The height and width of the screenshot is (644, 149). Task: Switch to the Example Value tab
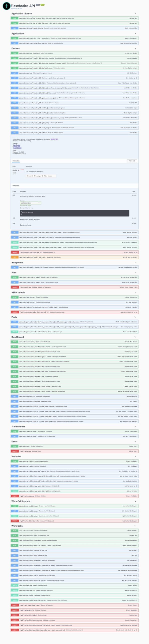(x=24, y=208)
